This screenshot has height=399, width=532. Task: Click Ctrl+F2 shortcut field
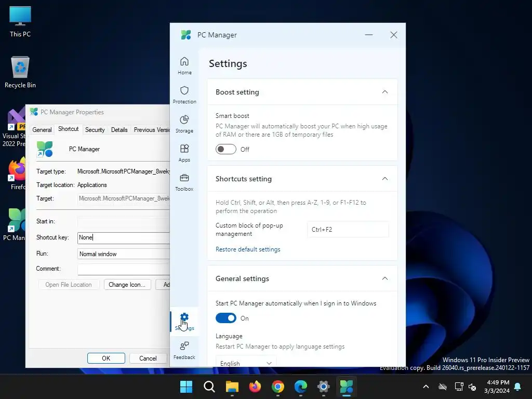tap(348, 229)
